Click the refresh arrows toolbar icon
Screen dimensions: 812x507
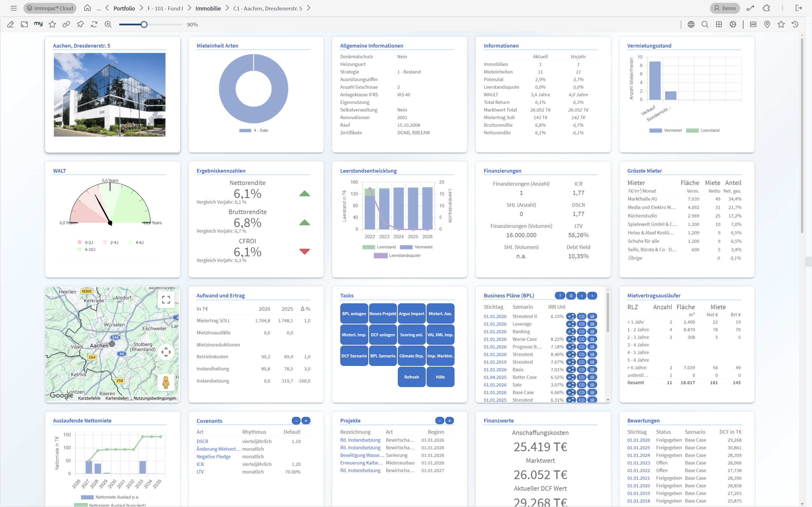pyautogui.click(x=94, y=24)
